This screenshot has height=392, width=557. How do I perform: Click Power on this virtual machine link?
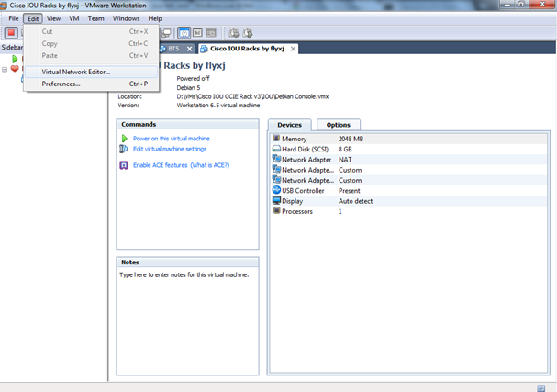coord(172,139)
